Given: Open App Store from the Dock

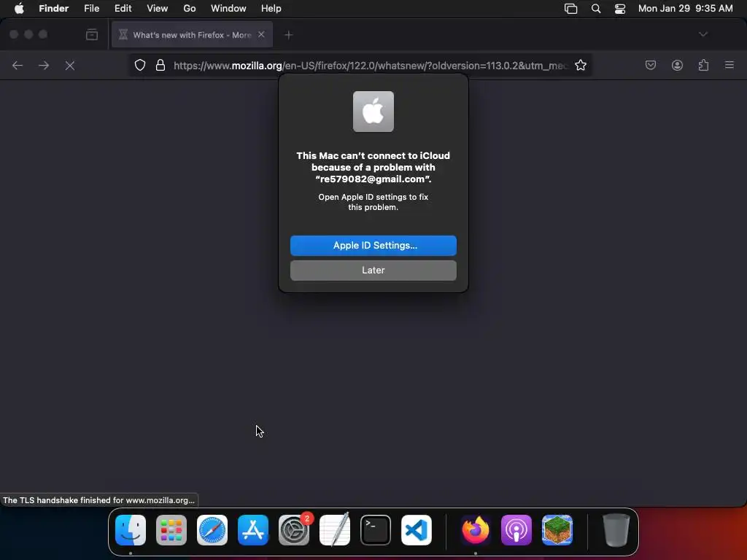Looking at the screenshot, I should coord(253,530).
